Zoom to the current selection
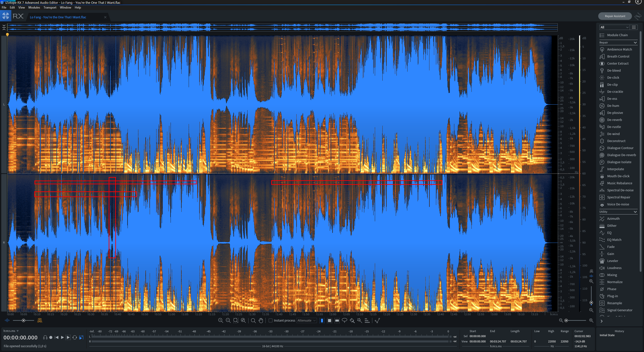 point(236,321)
